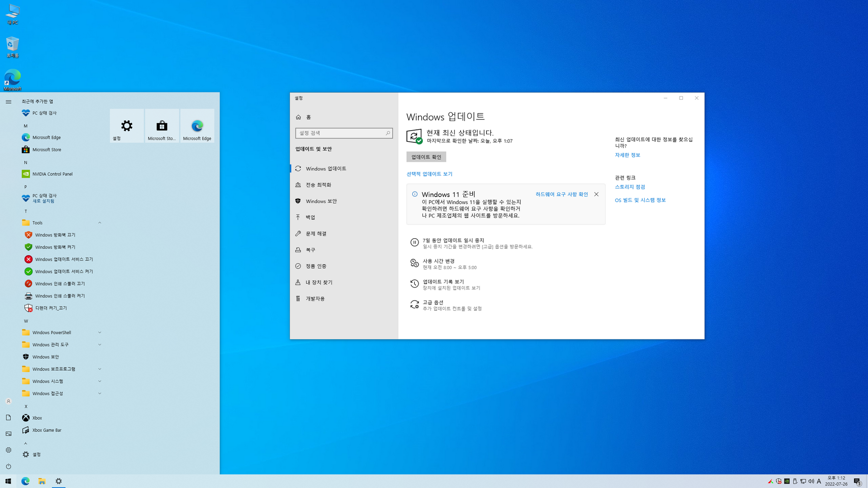Open Windows 보안 from the app list
The image size is (868, 488).
[x=61, y=357]
